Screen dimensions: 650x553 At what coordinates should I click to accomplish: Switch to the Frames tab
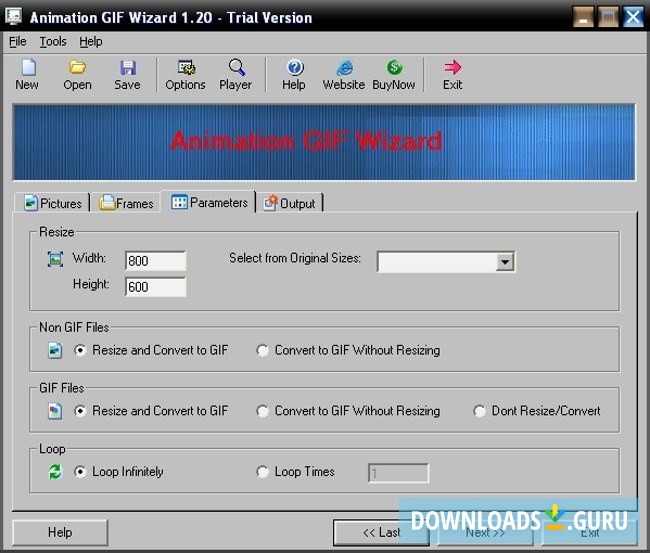pos(126,203)
